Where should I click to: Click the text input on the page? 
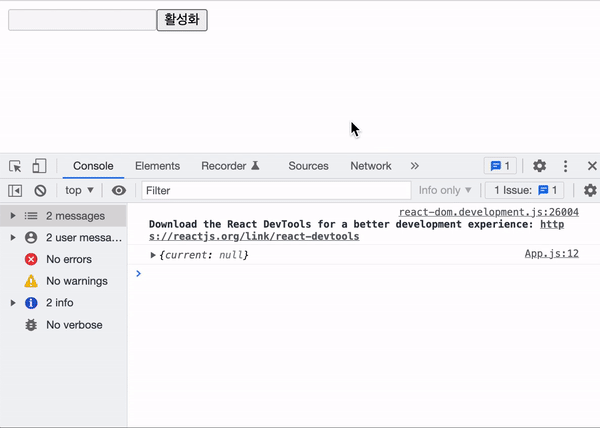point(82,20)
